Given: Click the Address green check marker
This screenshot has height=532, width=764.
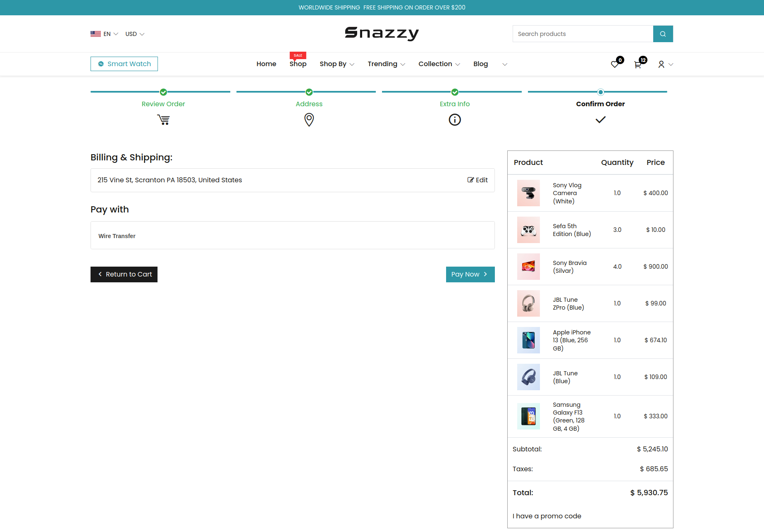Looking at the screenshot, I should click(309, 92).
